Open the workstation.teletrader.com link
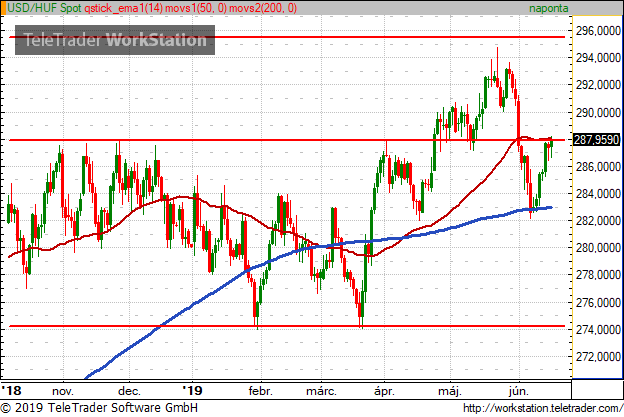The image size is (624, 417). tap(543, 408)
